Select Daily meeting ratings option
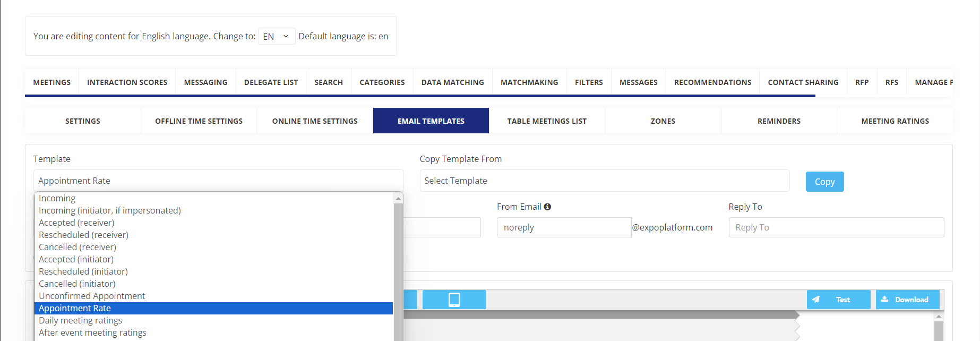980x341 pixels. coord(213,320)
